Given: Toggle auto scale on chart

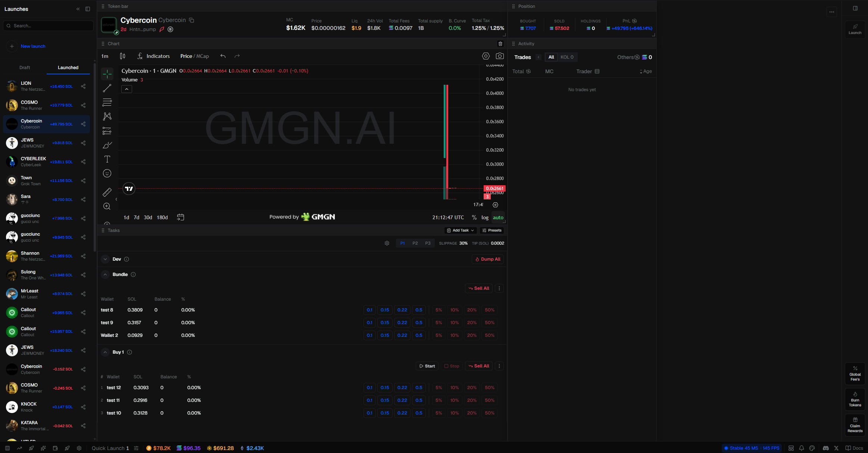Looking at the screenshot, I should 498,217.
